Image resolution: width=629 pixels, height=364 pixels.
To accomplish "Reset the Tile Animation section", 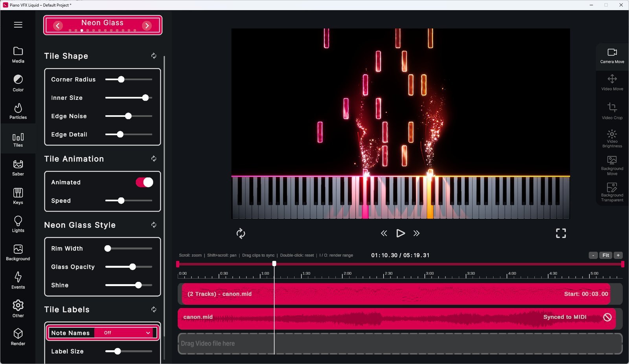I will pyautogui.click(x=154, y=158).
